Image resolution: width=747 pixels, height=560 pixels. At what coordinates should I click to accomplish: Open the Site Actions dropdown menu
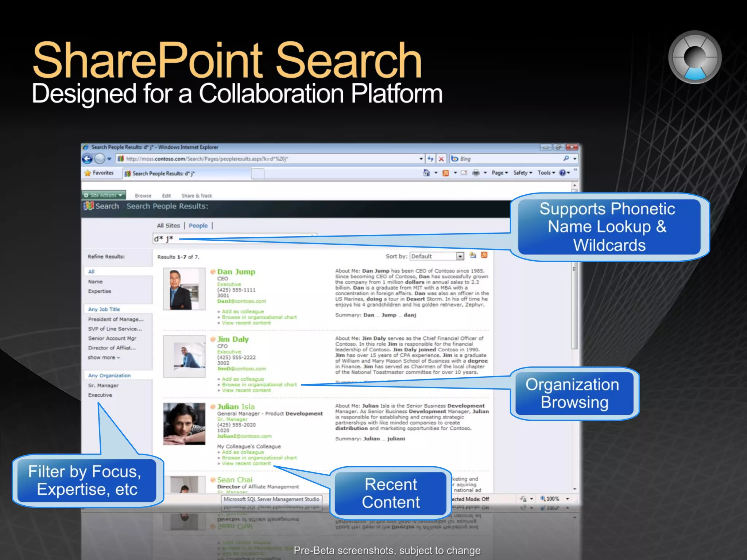click(104, 195)
